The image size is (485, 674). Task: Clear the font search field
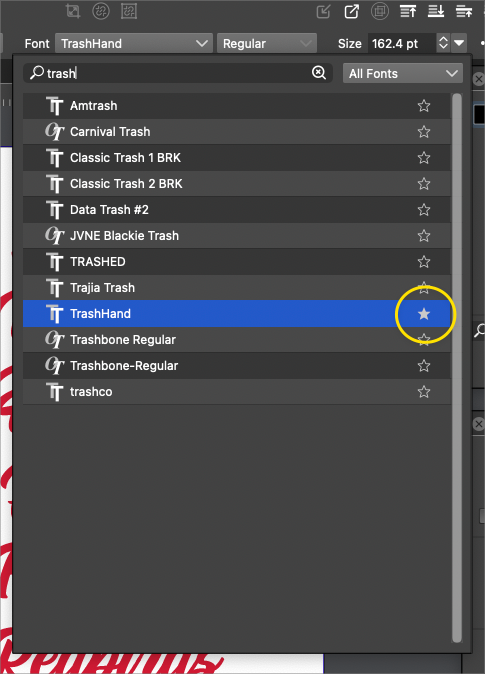319,73
